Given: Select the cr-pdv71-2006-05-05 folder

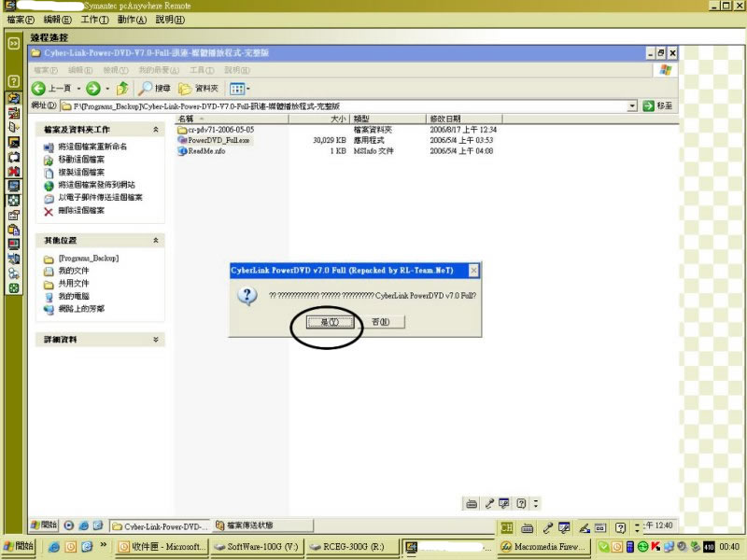Looking at the screenshot, I should click(216, 130).
